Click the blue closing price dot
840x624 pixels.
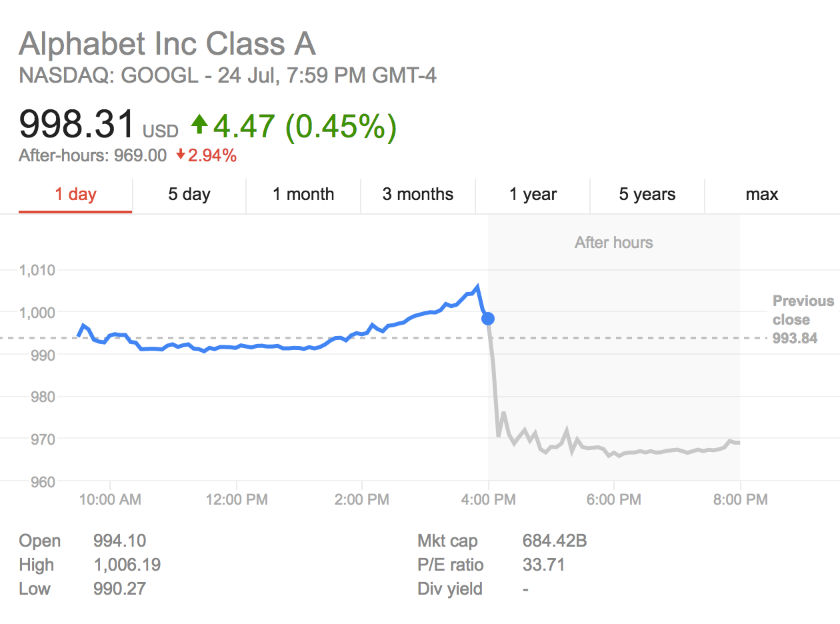[x=488, y=319]
